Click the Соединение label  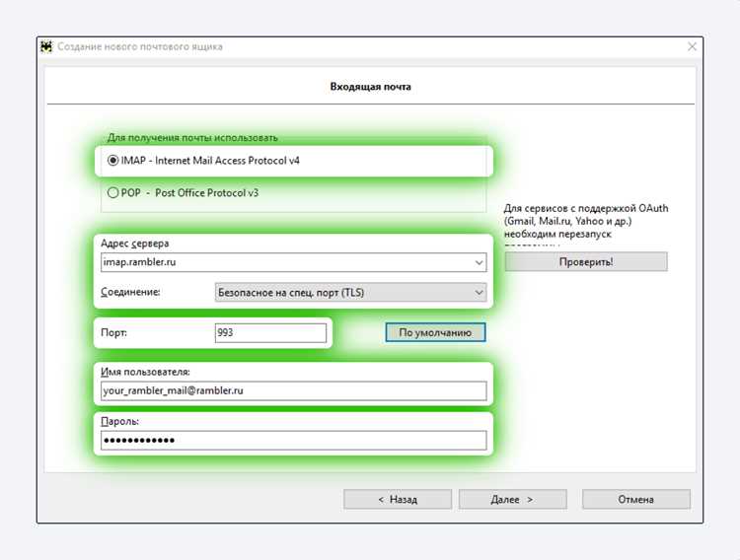(x=130, y=292)
